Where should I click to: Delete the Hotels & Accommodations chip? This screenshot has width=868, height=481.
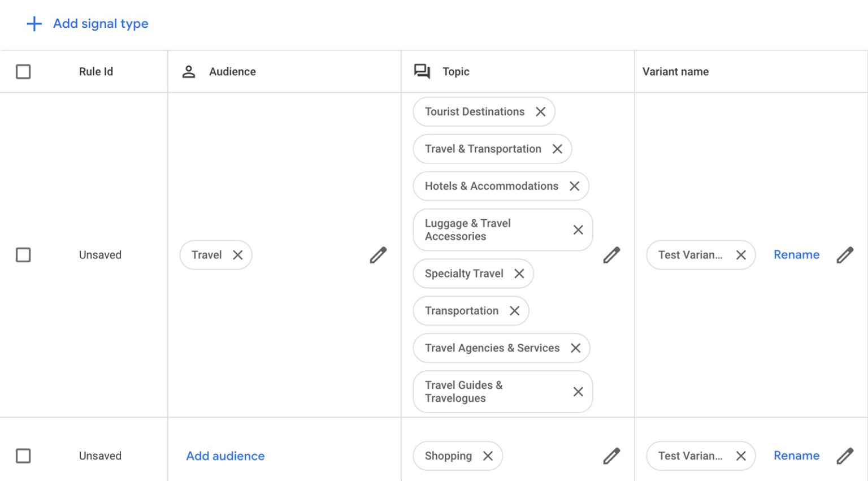pyautogui.click(x=574, y=187)
